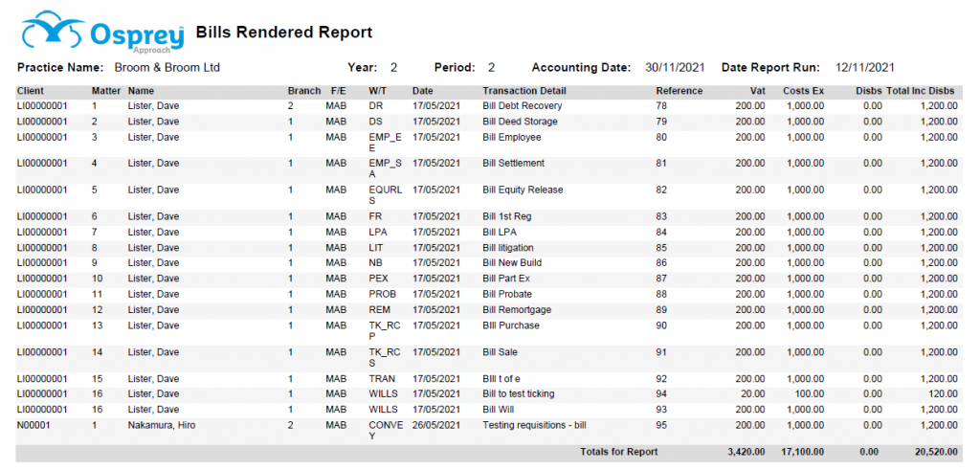Click the Vat total 3,420.00
This screenshot has height=470, width=980.
746,452
